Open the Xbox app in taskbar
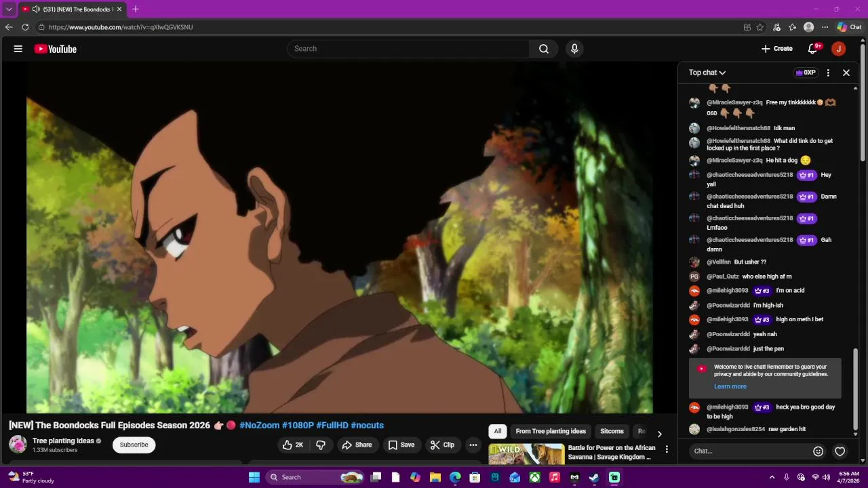The height and width of the screenshot is (488, 868). click(535, 477)
